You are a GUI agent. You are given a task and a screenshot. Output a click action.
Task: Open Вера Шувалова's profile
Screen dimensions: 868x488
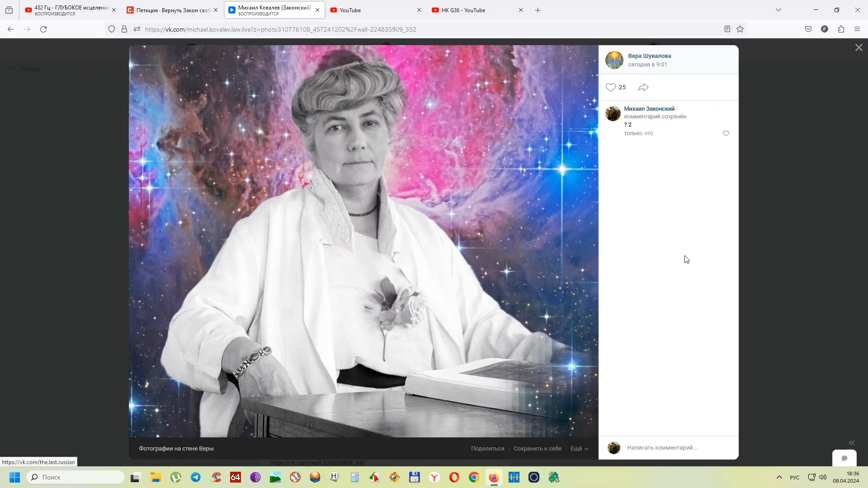coord(650,56)
